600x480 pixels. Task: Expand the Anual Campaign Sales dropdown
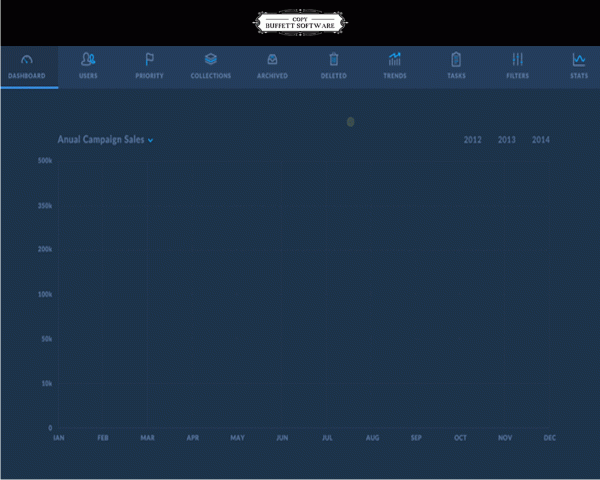click(101, 141)
